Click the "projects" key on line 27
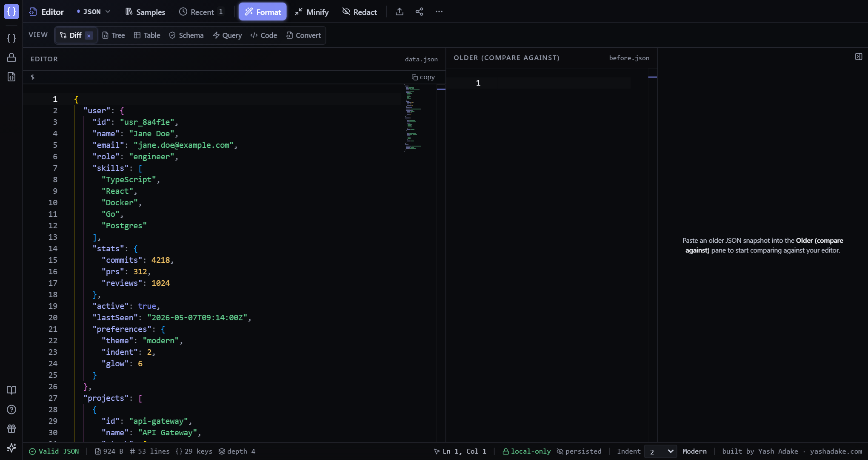This screenshot has height=460, width=868. pos(106,398)
